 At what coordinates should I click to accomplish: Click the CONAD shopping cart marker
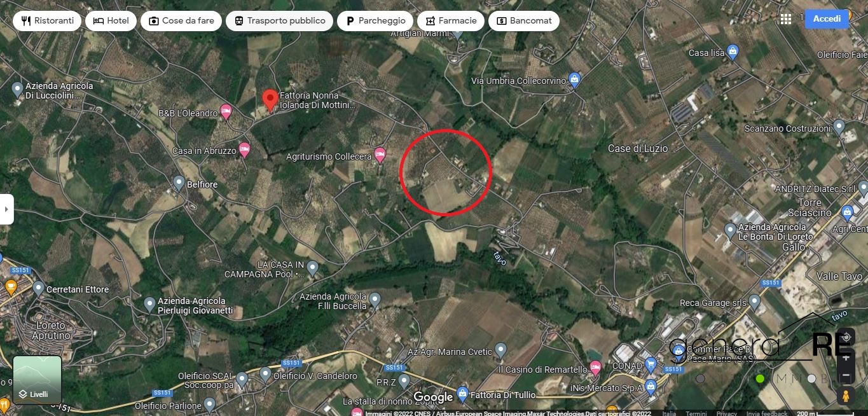[x=651, y=365]
